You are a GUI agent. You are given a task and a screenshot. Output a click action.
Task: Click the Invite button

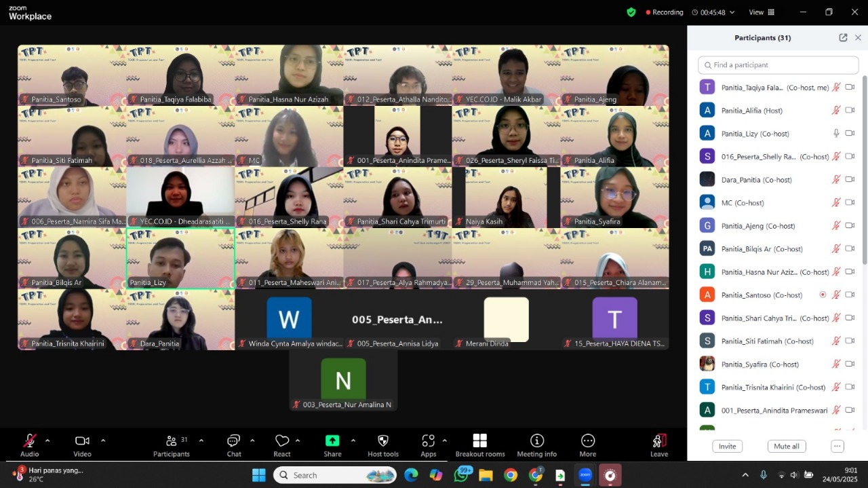(x=728, y=447)
